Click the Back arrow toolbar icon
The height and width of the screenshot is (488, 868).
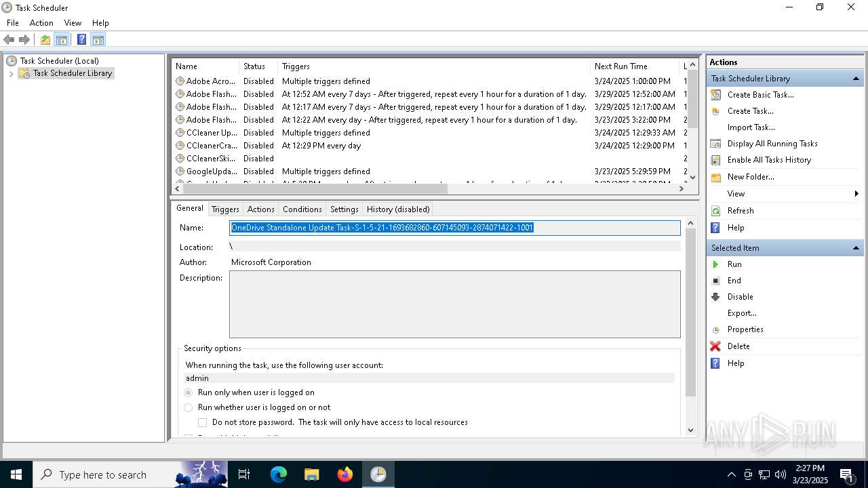(x=9, y=39)
